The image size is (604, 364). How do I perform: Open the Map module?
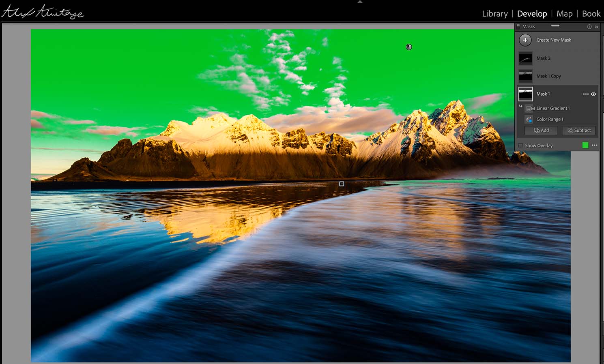(x=565, y=13)
